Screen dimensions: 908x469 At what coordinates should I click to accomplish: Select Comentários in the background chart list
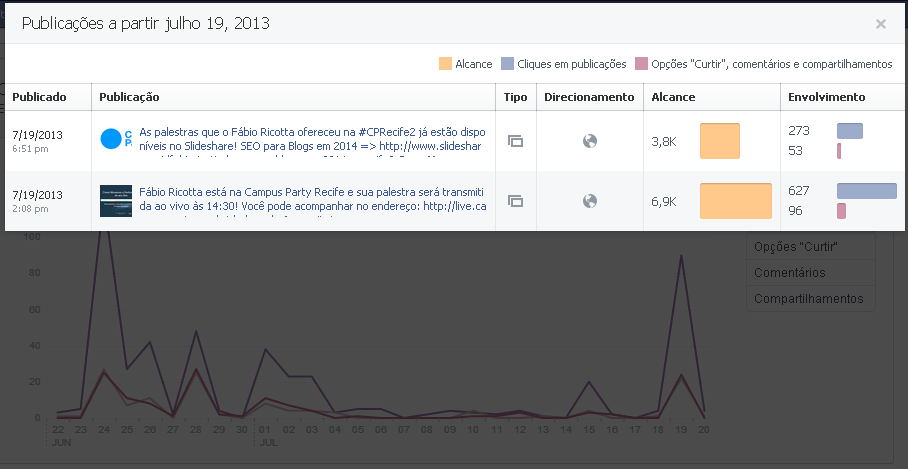(x=789, y=272)
